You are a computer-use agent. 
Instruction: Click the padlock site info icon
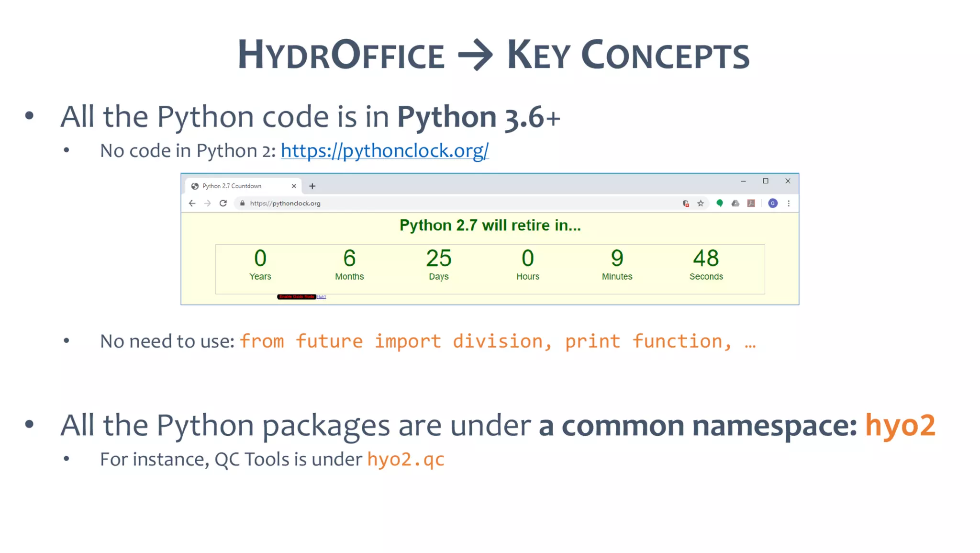click(x=242, y=203)
